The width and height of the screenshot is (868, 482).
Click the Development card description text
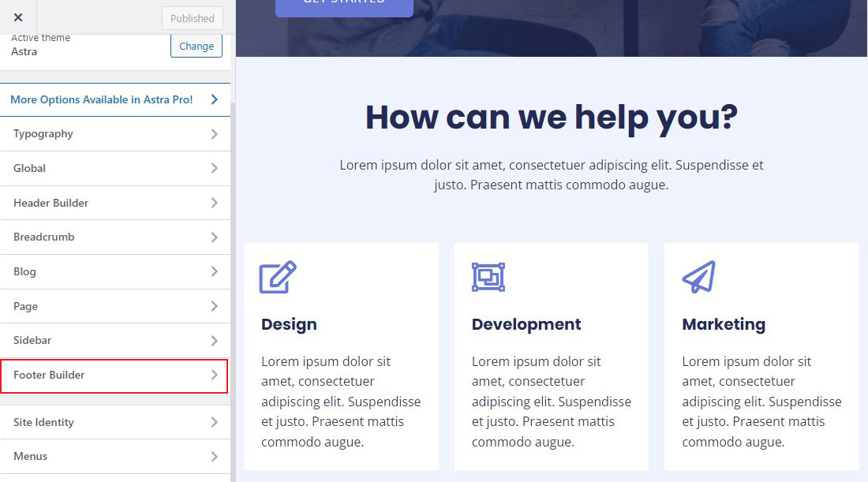coord(552,402)
